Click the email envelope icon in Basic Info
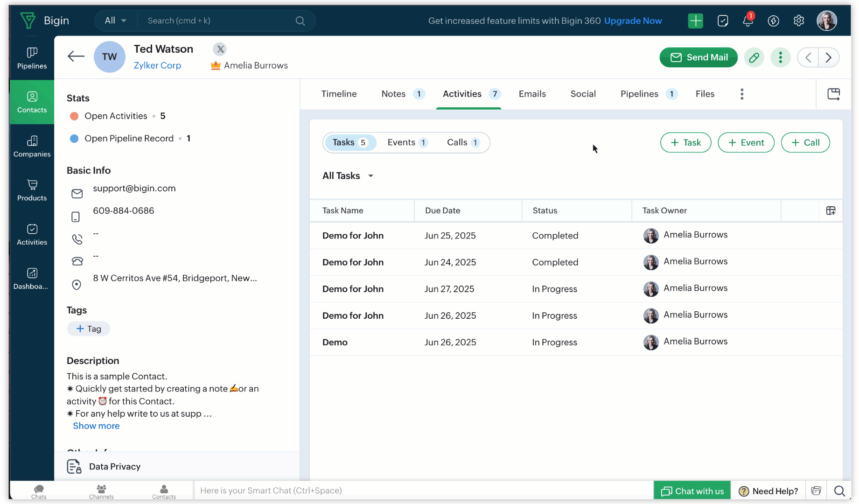Image resolution: width=859 pixels, height=504 pixels. point(77,194)
